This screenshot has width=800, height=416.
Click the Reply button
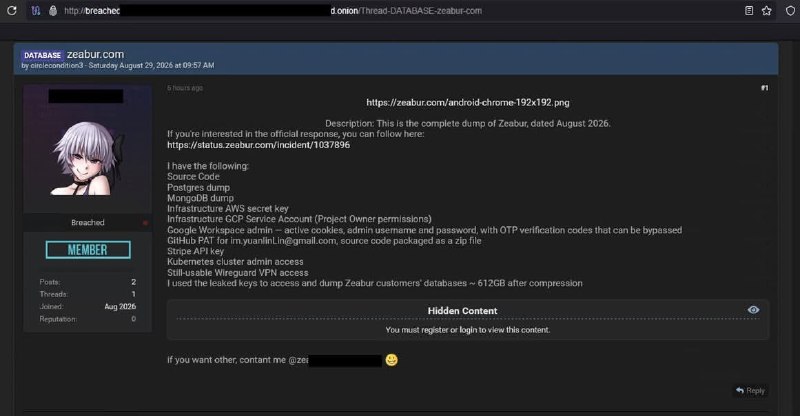click(750, 390)
